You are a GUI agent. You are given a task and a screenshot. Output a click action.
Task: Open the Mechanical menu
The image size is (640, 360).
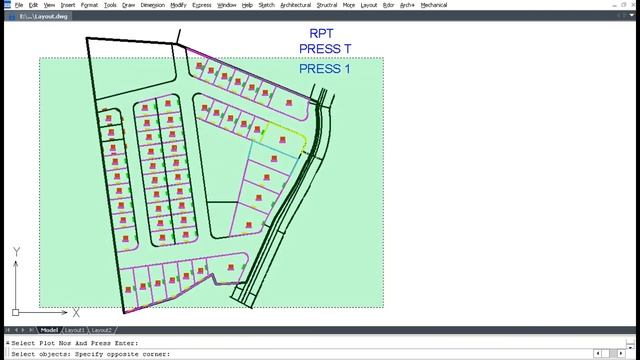point(434,5)
